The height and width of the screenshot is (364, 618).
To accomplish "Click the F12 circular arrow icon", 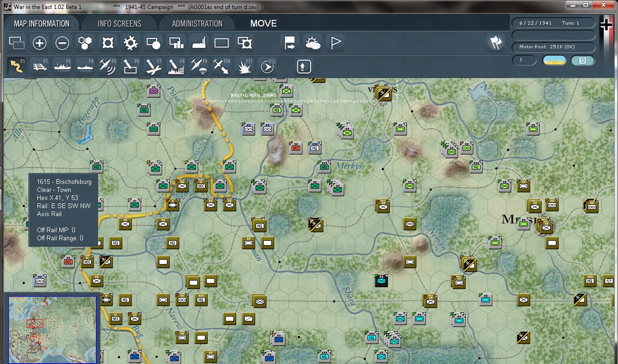I will [267, 66].
